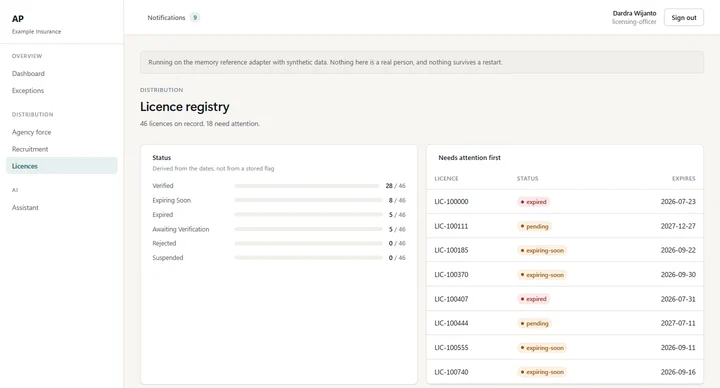
Task: Click expiring-soon badge for LIC-100185
Action: click(542, 251)
